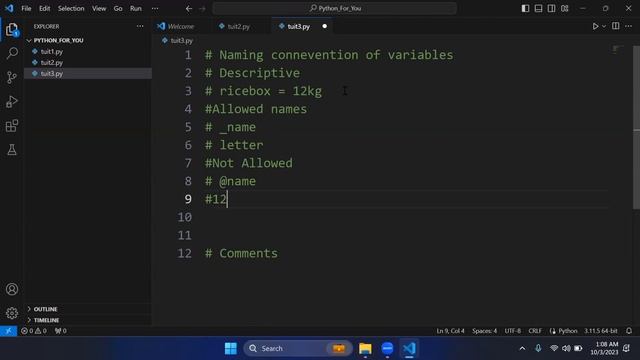Image resolution: width=640 pixels, height=360 pixels.
Task: Click the editor vertical scrollbar
Action: (x=636, y=127)
